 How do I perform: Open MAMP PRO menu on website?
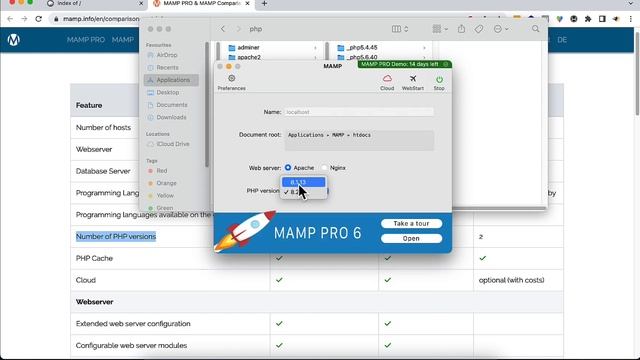(86, 40)
